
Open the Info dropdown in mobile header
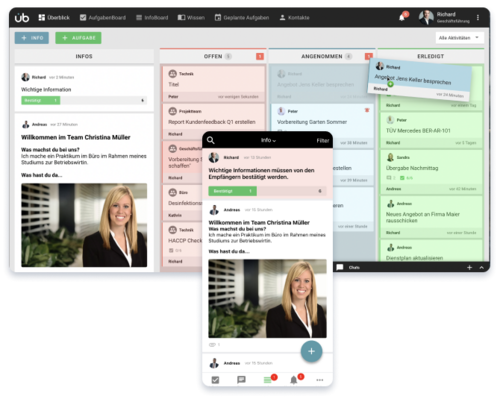coord(268,140)
